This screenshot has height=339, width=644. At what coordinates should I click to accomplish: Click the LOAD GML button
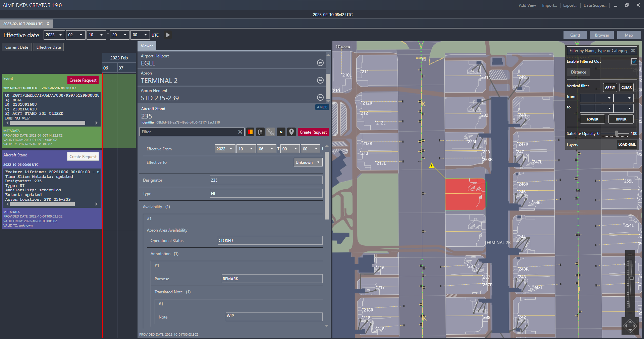coord(627,145)
